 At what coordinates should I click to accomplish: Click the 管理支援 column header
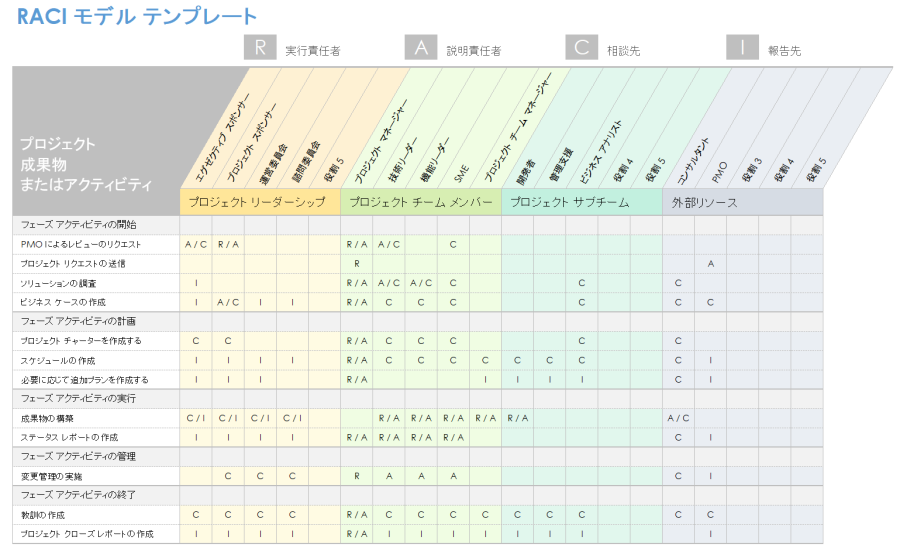[561, 165]
